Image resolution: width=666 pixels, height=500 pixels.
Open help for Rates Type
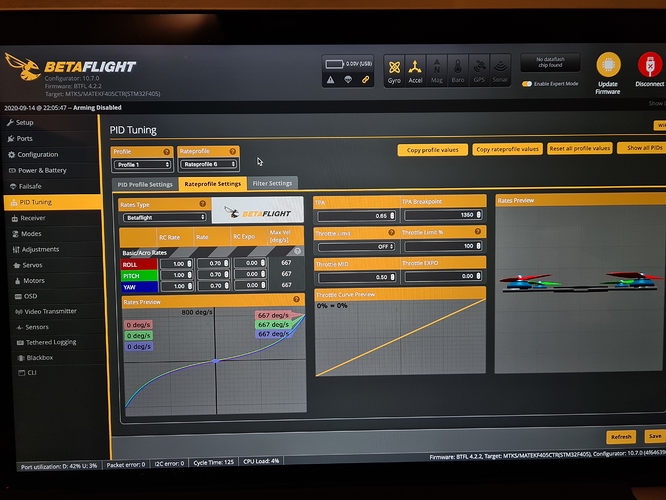coord(203,204)
